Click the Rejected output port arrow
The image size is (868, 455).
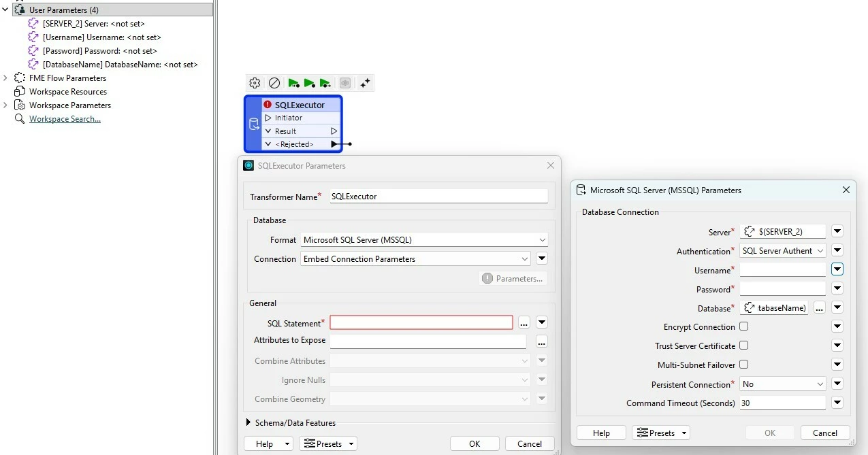click(x=334, y=144)
